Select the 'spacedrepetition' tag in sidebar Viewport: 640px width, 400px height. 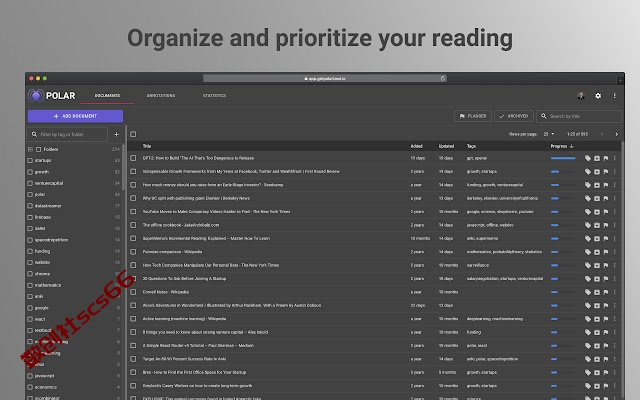(x=51, y=240)
